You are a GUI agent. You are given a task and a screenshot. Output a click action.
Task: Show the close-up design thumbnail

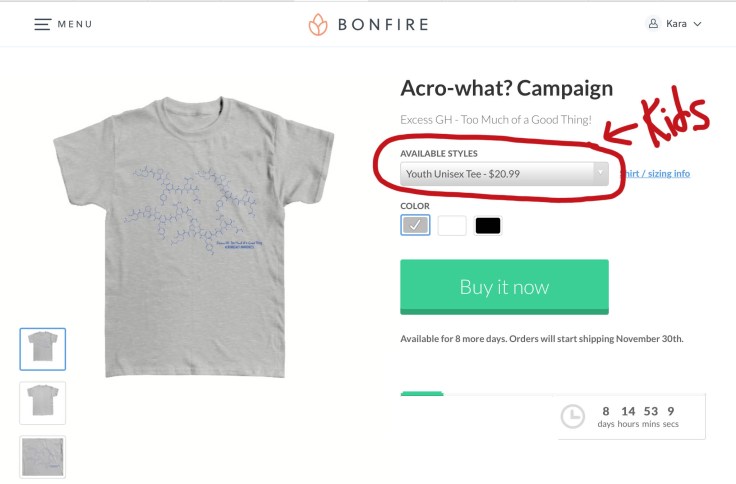click(43, 456)
